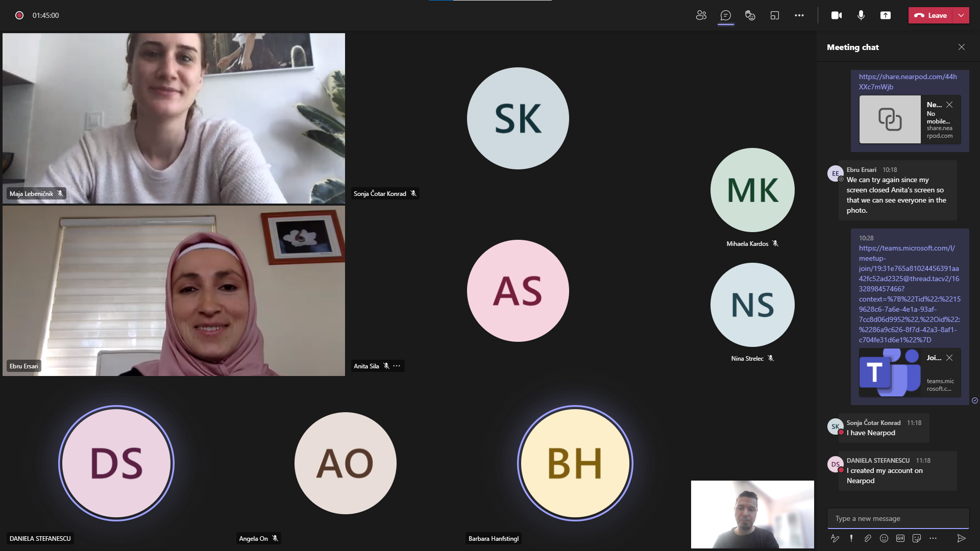Click the 'I have Nearpod' message
The width and height of the screenshot is (980, 551).
(871, 433)
